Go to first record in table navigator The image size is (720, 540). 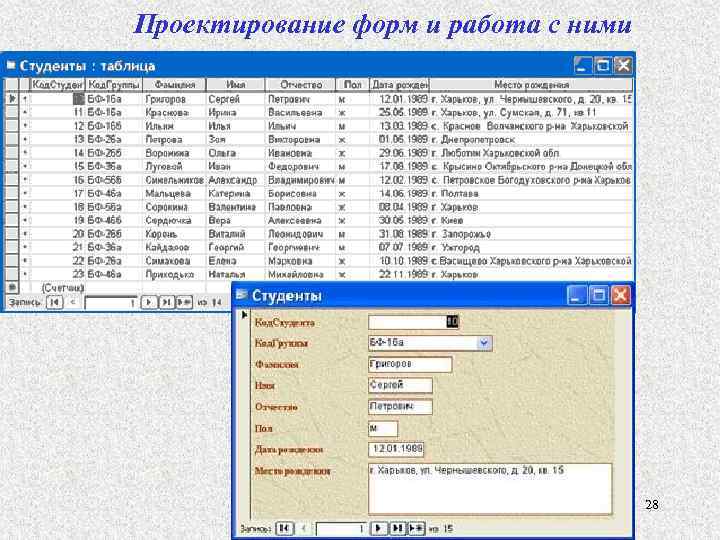tap(55, 302)
